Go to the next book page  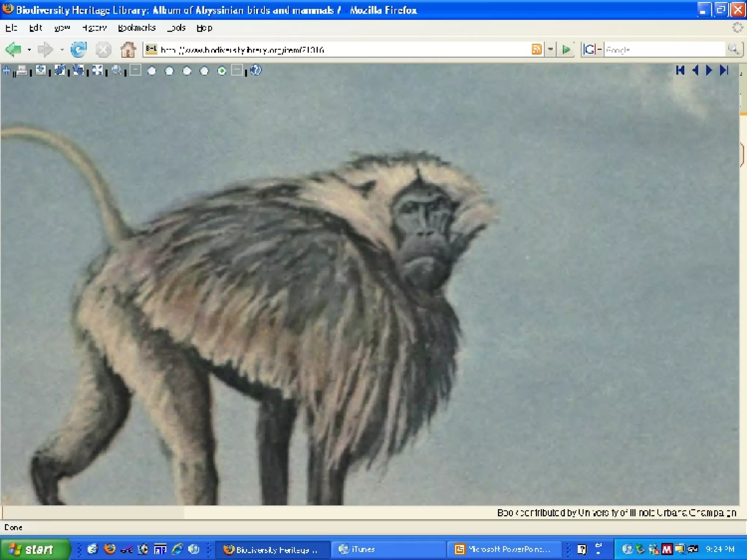pyautogui.click(x=709, y=70)
